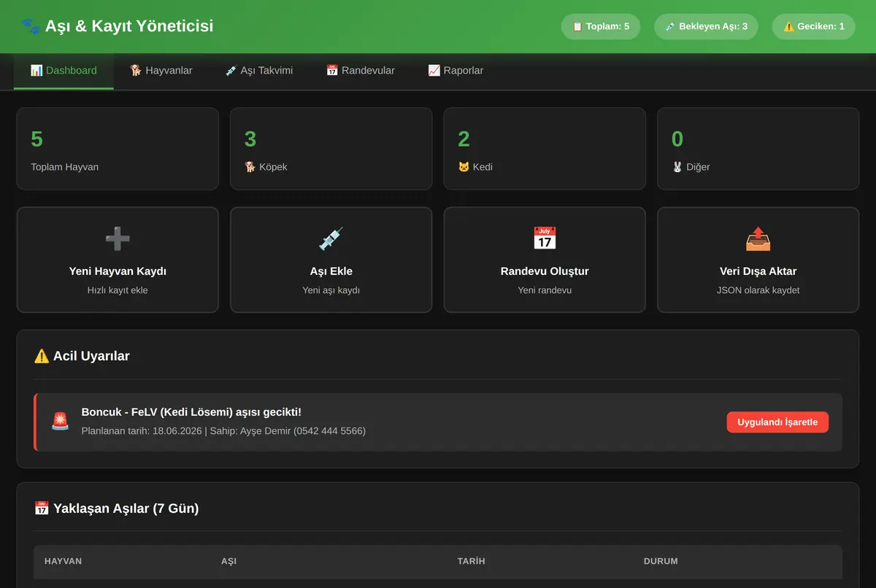The image size is (876, 588).
Task: Click the calendar icon beside Yaklaşan Aşılar
Action: [42, 508]
